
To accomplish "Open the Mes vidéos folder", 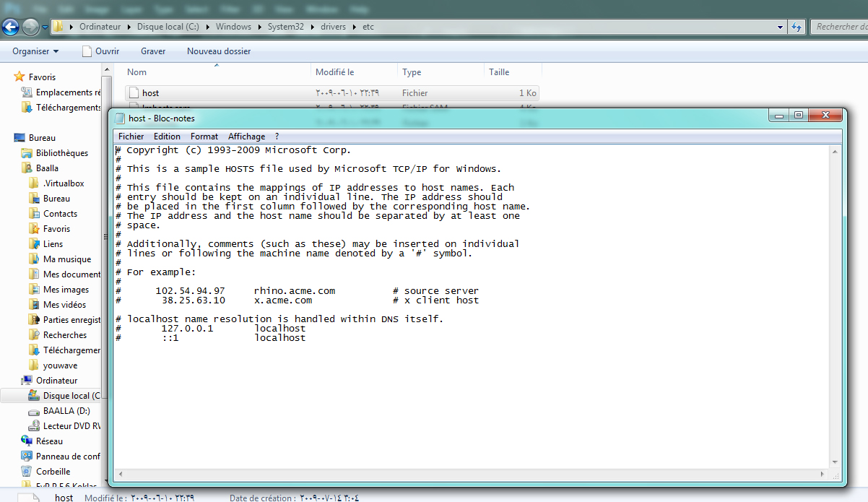I will pyautogui.click(x=58, y=305).
